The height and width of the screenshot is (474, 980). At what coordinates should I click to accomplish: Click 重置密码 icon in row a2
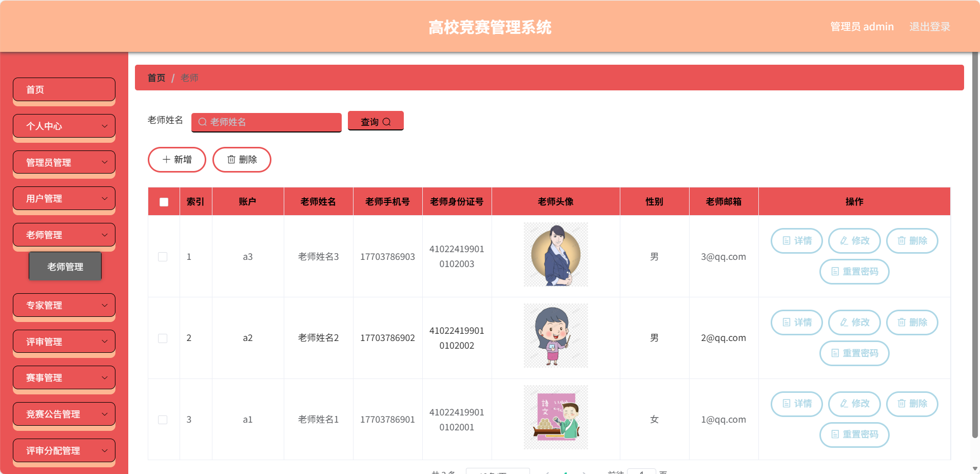pyautogui.click(x=835, y=353)
